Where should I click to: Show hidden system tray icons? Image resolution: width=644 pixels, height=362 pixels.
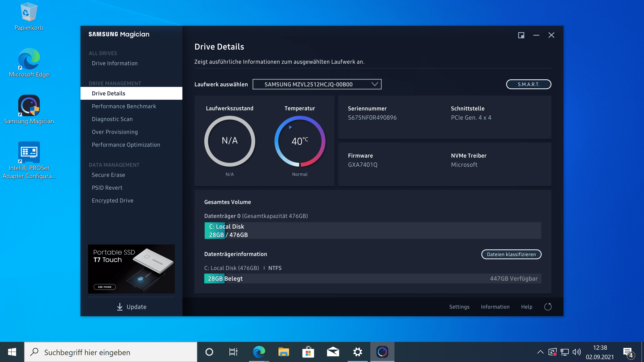[540, 352]
